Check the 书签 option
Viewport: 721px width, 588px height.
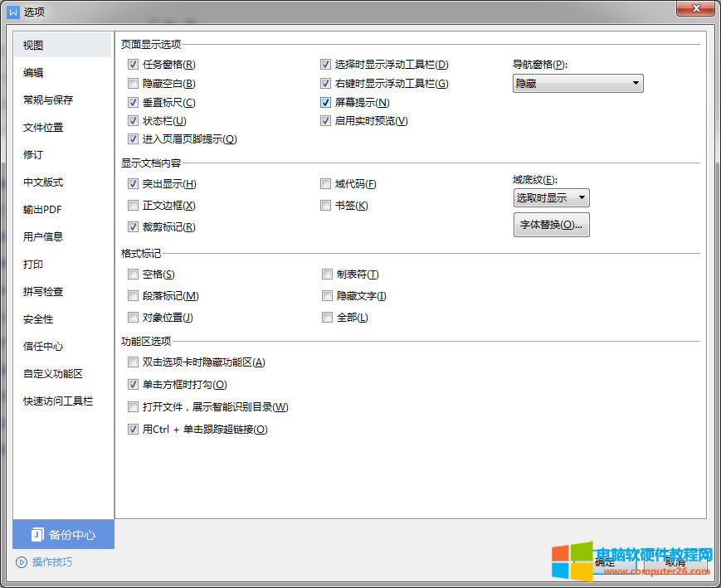(326, 206)
